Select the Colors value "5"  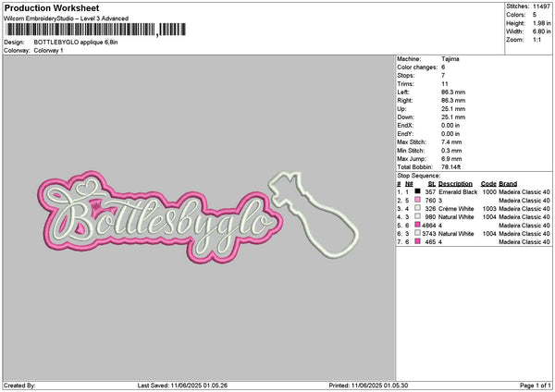[535, 15]
